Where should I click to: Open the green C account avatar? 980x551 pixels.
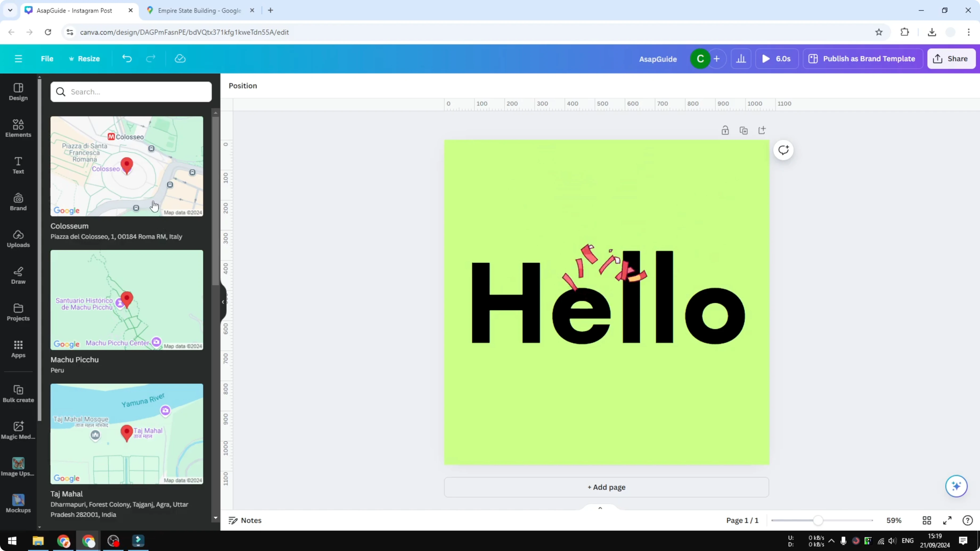click(x=700, y=59)
